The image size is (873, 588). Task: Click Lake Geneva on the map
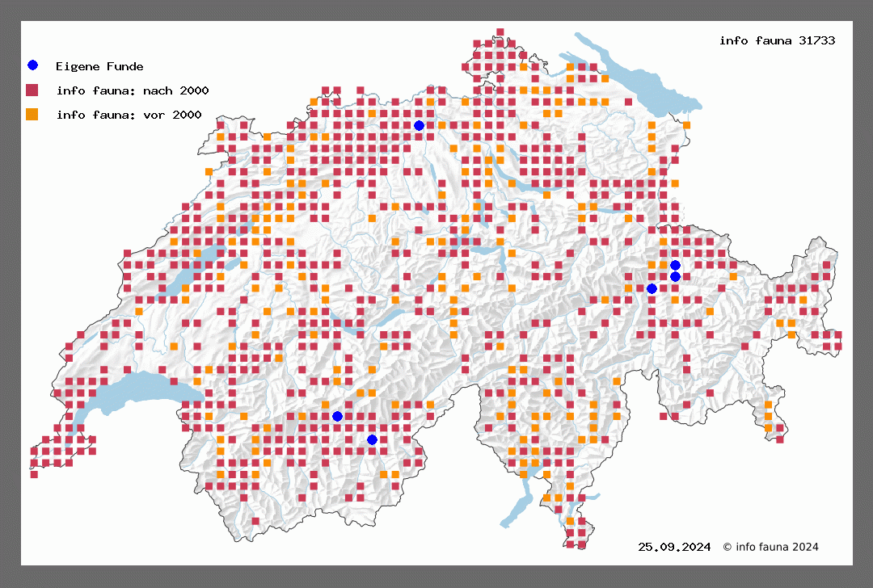tap(129, 392)
